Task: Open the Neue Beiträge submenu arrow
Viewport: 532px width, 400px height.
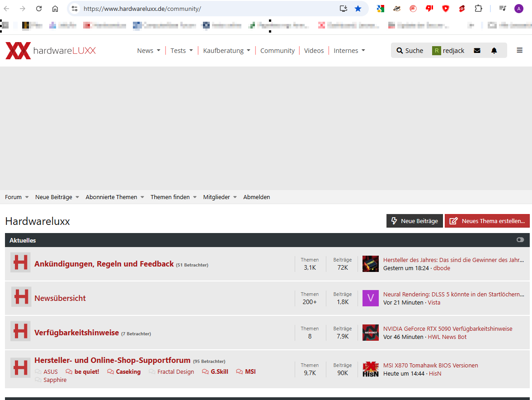Action: pyautogui.click(x=77, y=197)
